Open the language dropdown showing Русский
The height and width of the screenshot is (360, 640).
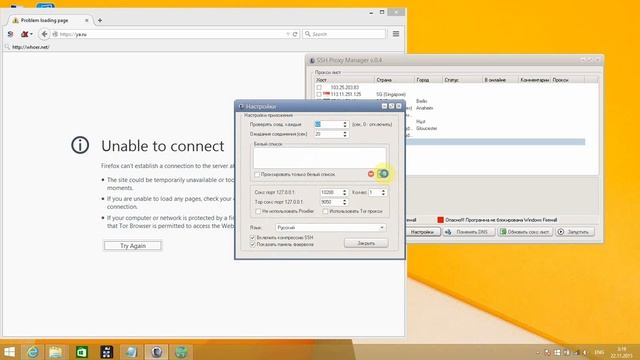(330, 227)
